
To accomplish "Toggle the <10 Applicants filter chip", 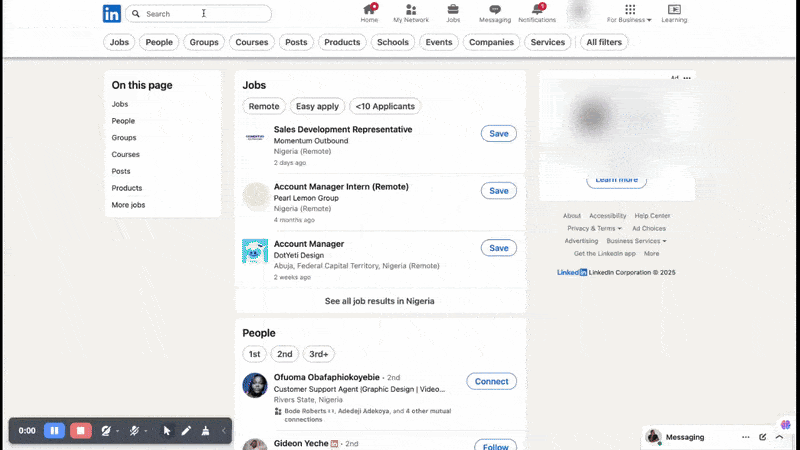I will [x=385, y=106].
